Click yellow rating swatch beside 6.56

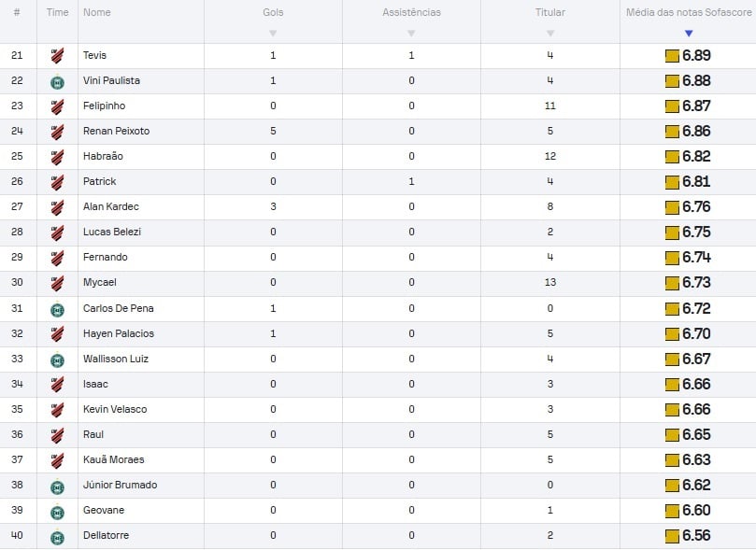[672, 536]
